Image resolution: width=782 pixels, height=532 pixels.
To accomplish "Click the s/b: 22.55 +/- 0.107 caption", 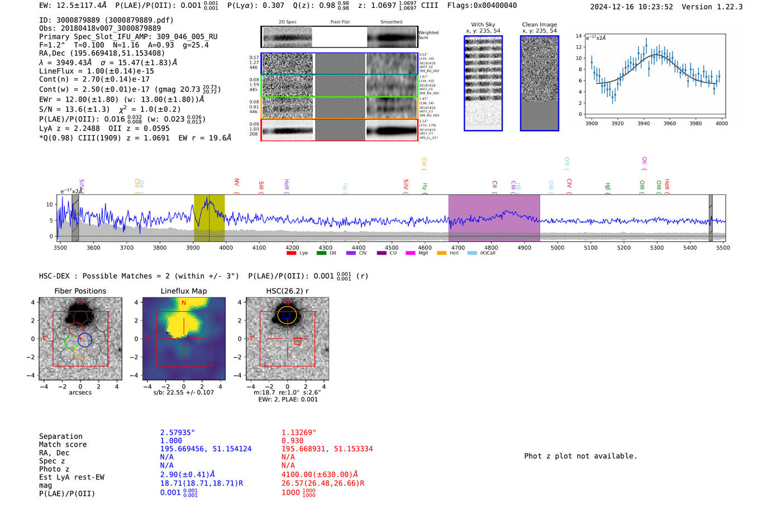I will point(184,392).
